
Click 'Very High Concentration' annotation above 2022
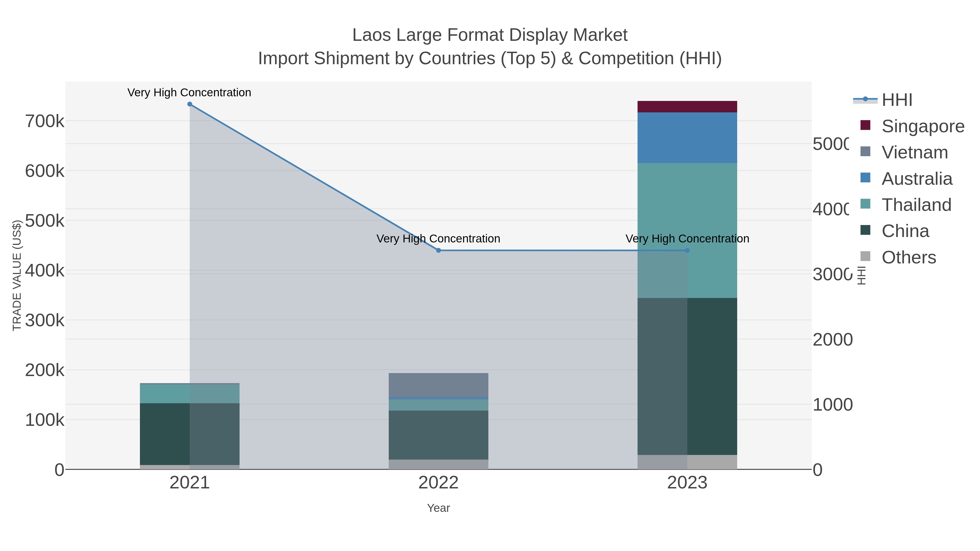tap(438, 238)
